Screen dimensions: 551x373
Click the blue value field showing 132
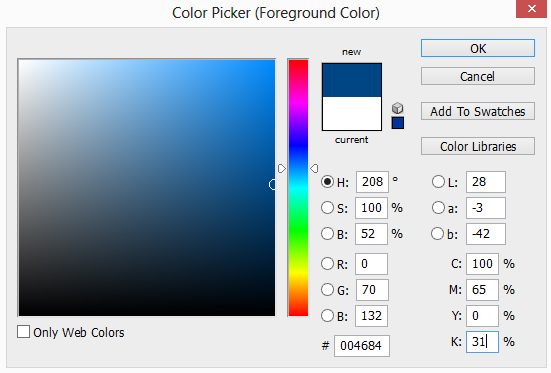pyautogui.click(x=371, y=316)
